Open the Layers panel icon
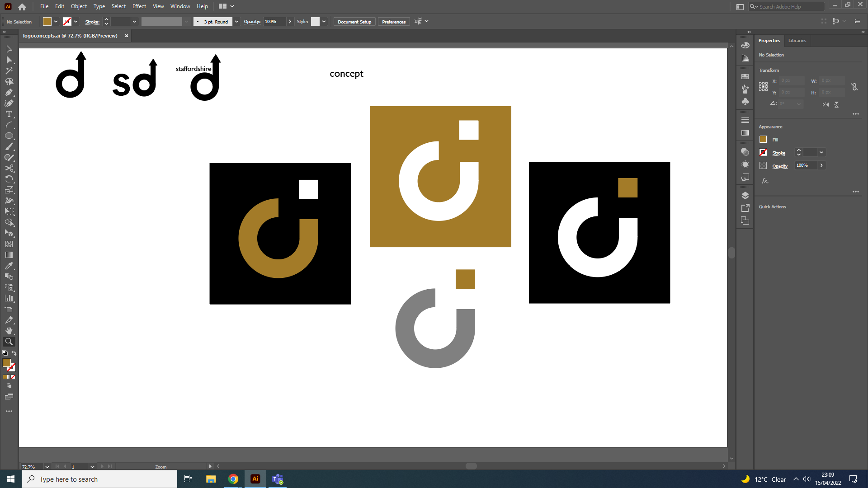 click(x=745, y=196)
